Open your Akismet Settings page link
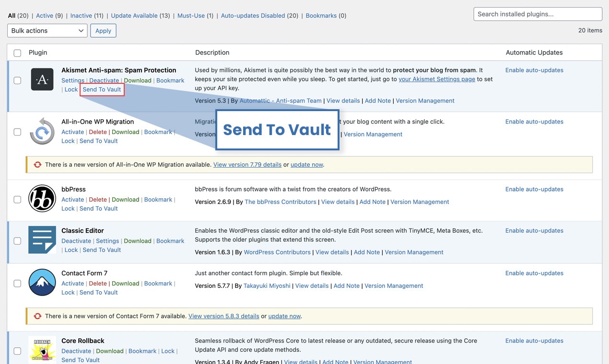Viewport: 609px width, 364px height. 437,79
